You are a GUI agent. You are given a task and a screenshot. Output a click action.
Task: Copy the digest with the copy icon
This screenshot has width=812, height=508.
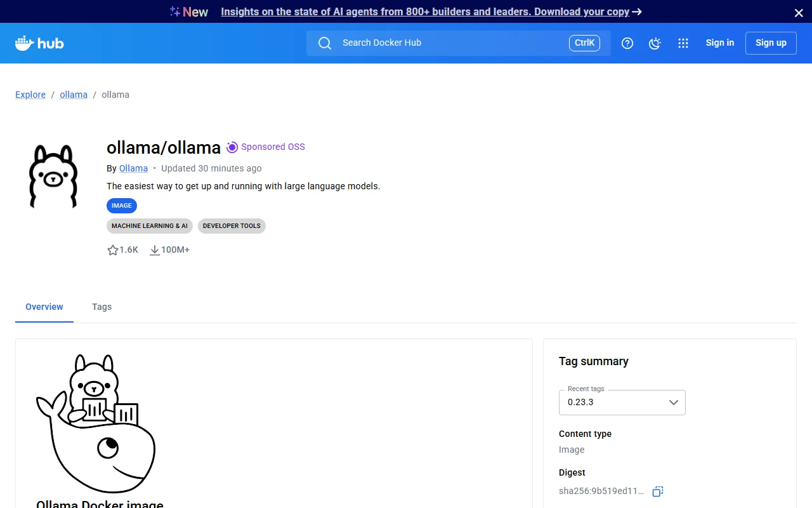[658, 491]
